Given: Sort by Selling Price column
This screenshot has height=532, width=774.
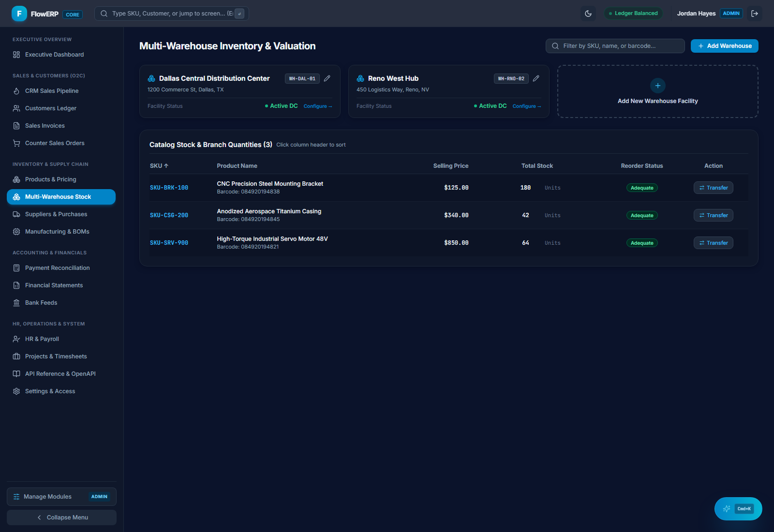Looking at the screenshot, I should point(451,166).
